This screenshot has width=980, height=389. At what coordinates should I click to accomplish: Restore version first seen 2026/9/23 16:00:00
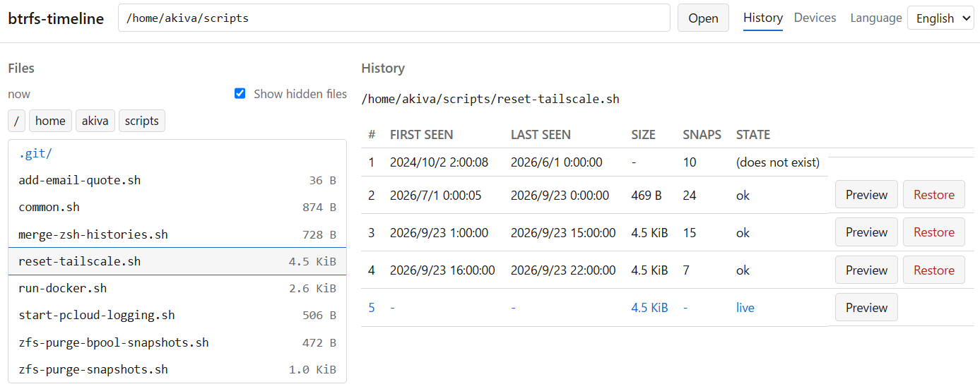(x=933, y=270)
